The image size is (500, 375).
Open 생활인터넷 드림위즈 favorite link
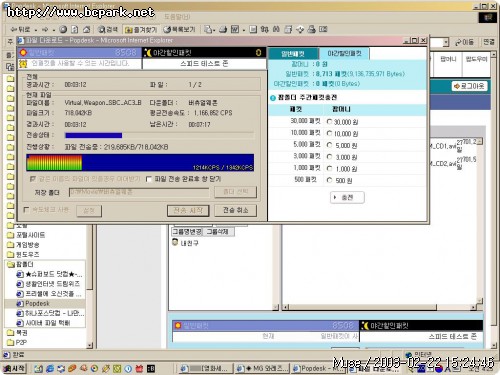coord(53,284)
